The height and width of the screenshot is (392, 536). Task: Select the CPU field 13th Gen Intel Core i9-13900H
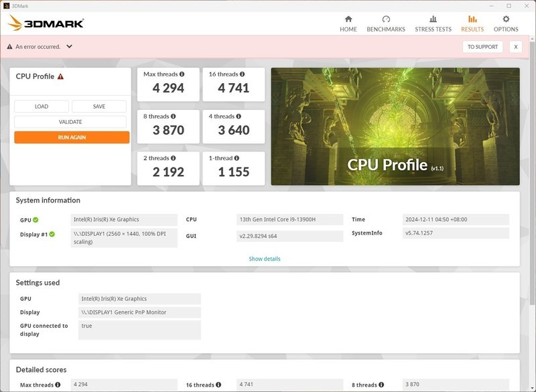click(289, 219)
